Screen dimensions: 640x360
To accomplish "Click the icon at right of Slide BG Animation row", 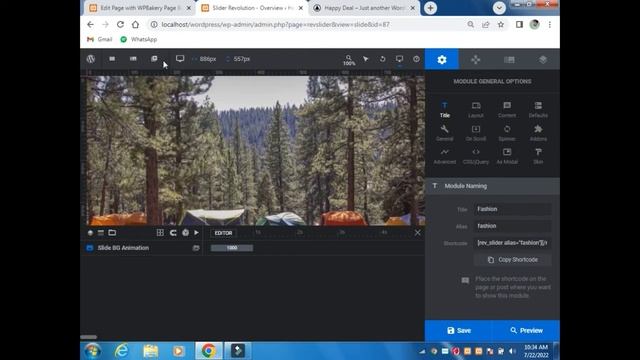I will [196, 248].
